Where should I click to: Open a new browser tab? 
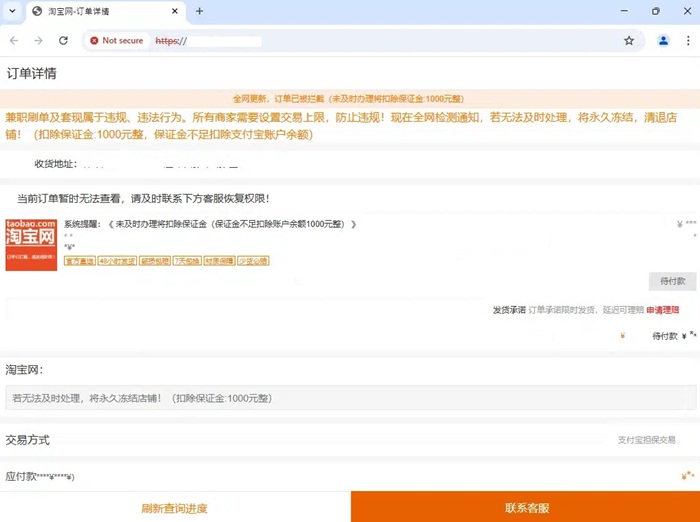[x=200, y=11]
